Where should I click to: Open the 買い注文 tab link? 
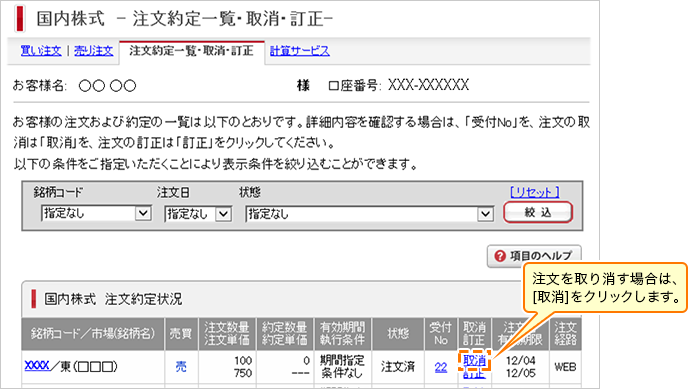(x=41, y=51)
